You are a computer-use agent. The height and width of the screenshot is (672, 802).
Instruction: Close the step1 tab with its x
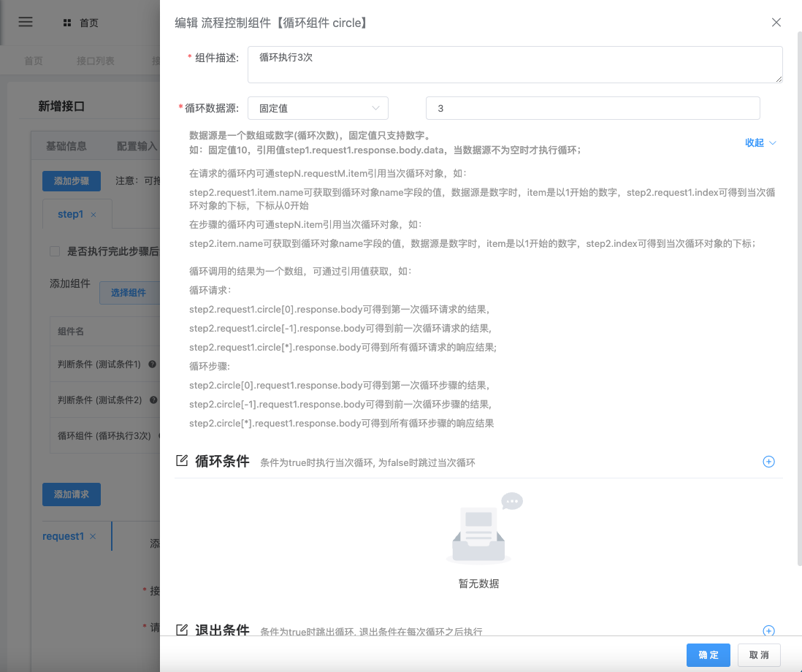93,215
